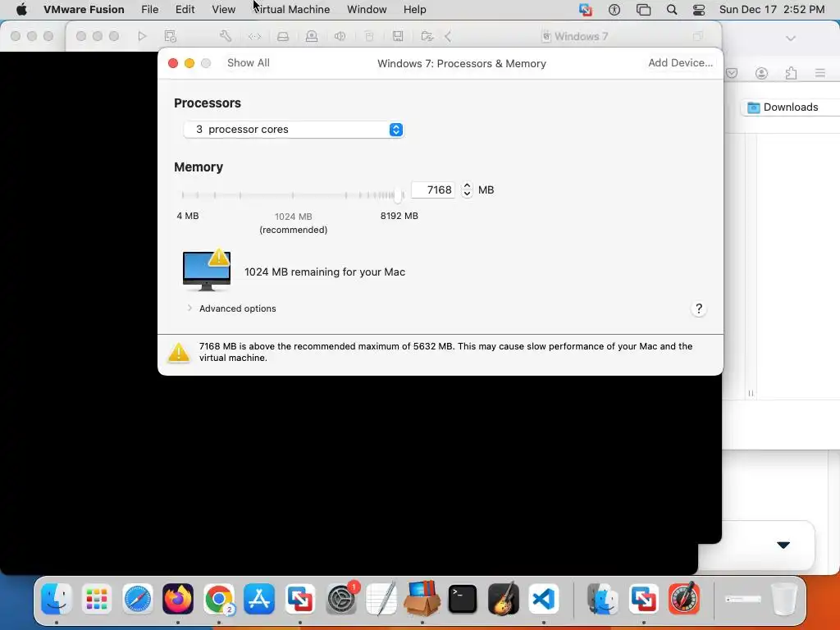Open Launchpad from the Dock
Screen dimensions: 840x630
[97, 598]
